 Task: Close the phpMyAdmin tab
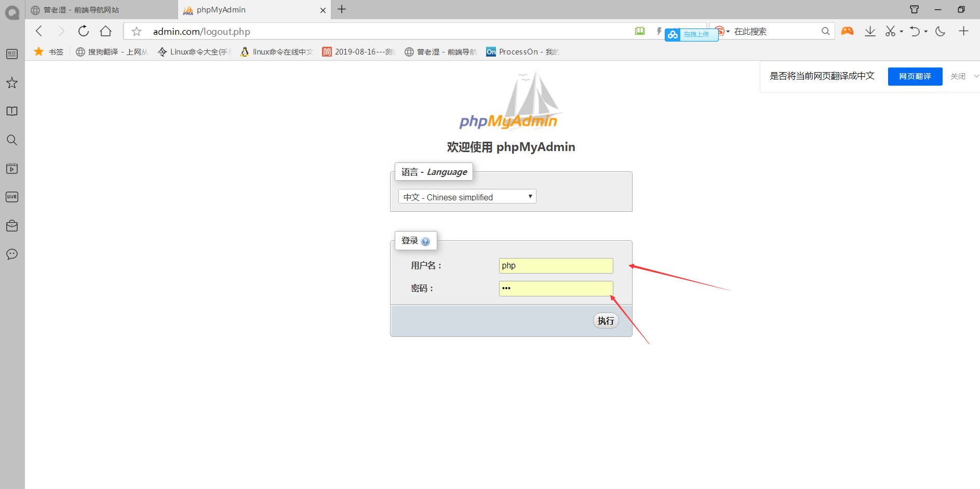tap(323, 10)
